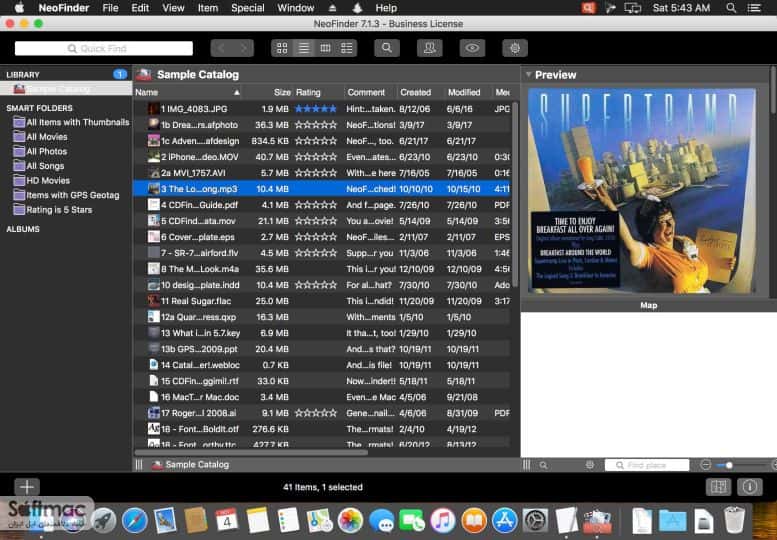
Task: Click the vertical file list scrollbar
Action: coord(515,194)
